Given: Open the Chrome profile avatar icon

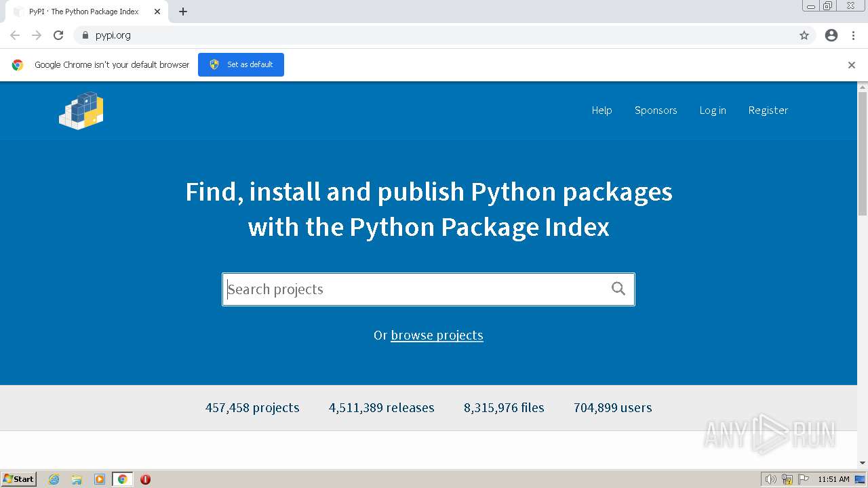Looking at the screenshot, I should click(x=831, y=35).
